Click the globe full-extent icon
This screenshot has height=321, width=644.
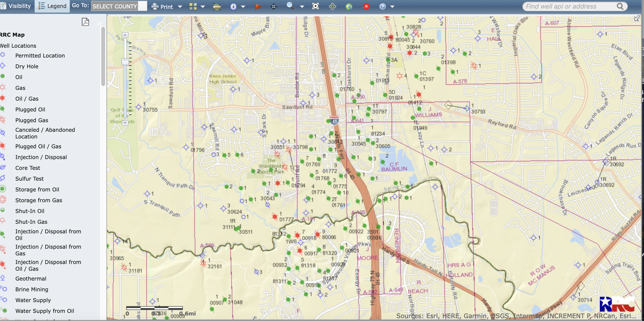pos(349,6)
